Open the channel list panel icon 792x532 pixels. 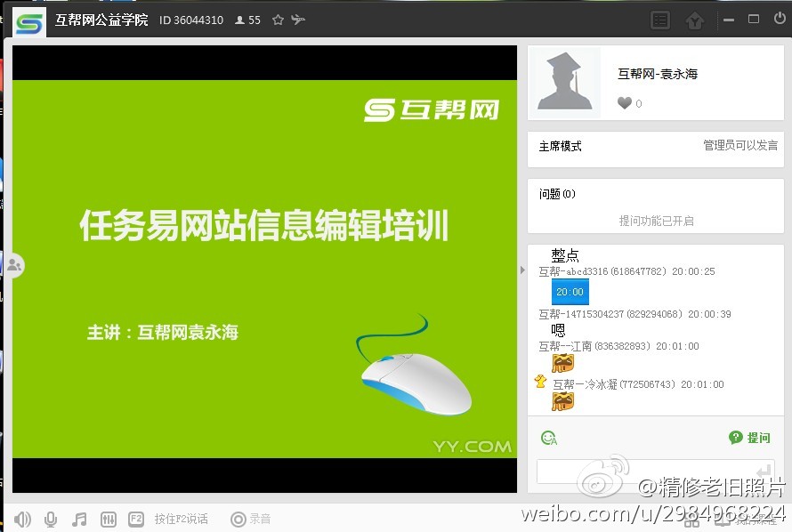(x=660, y=20)
